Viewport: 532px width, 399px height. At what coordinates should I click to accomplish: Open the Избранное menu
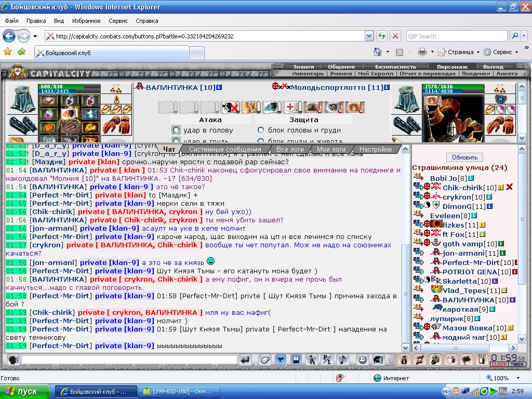[86, 21]
